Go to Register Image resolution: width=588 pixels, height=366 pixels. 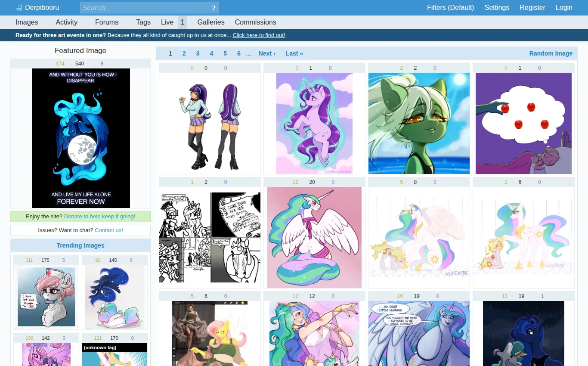532,8
